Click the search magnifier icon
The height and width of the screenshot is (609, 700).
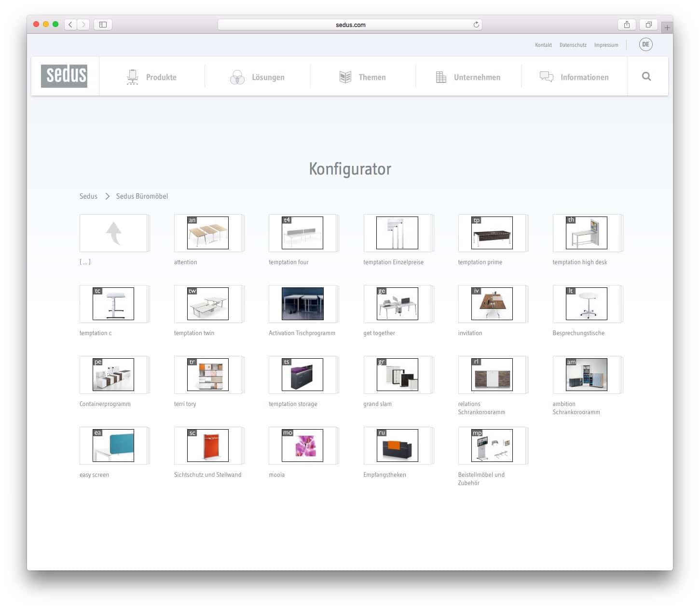[x=646, y=77]
